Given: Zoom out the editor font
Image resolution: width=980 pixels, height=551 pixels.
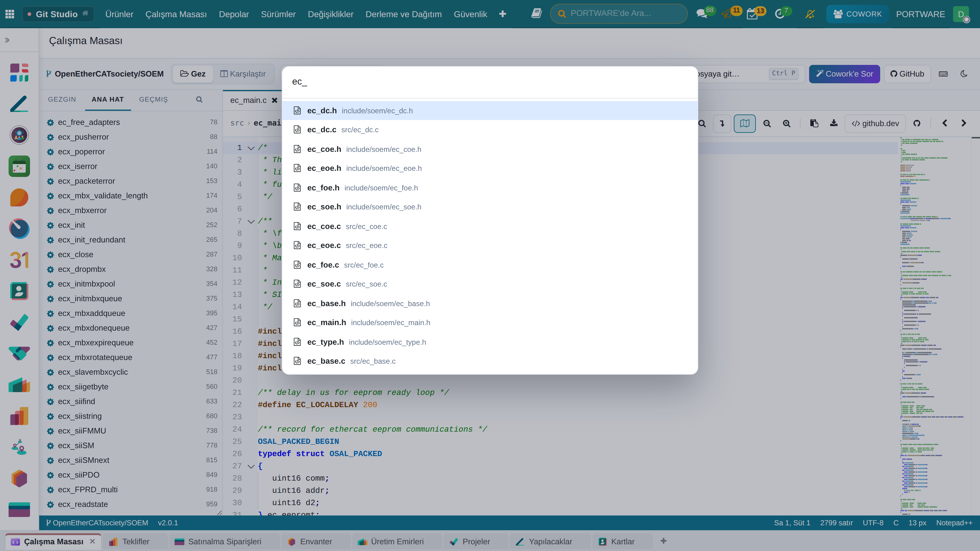Looking at the screenshot, I should [x=767, y=123].
